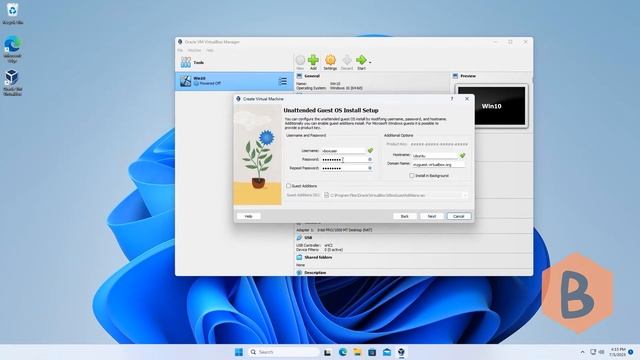Screen dimensions: 640x360
Task: Click the Preview section header icon
Action: 455,76
